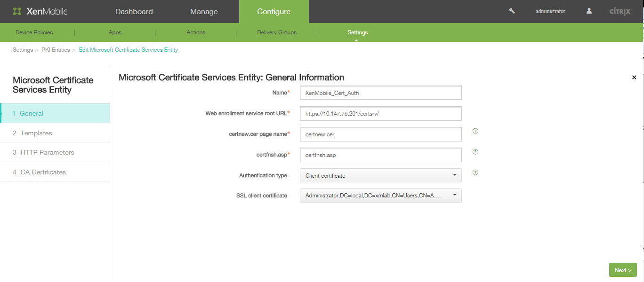This screenshot has height=282, width=644.
Task: Focus the Web enrollment service root URL field
Action: pyautogui.click(x=380, y=114)
